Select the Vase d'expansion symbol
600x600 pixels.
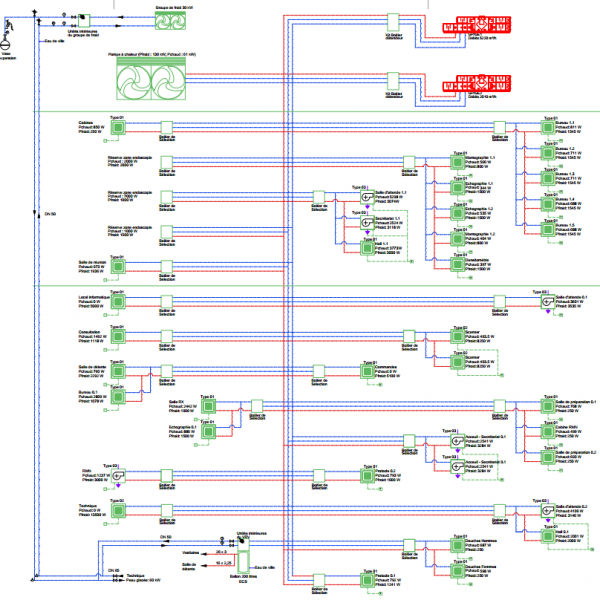(x=6, y=45)
